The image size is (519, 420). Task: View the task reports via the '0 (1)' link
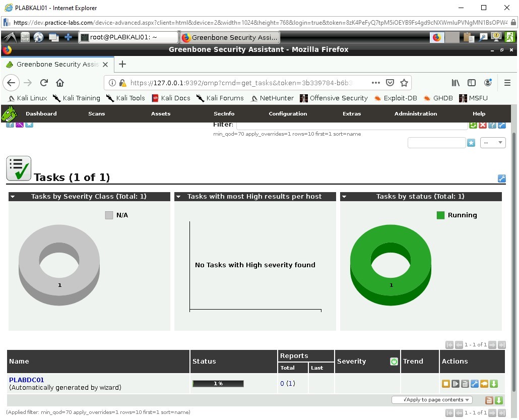(287, 383)
